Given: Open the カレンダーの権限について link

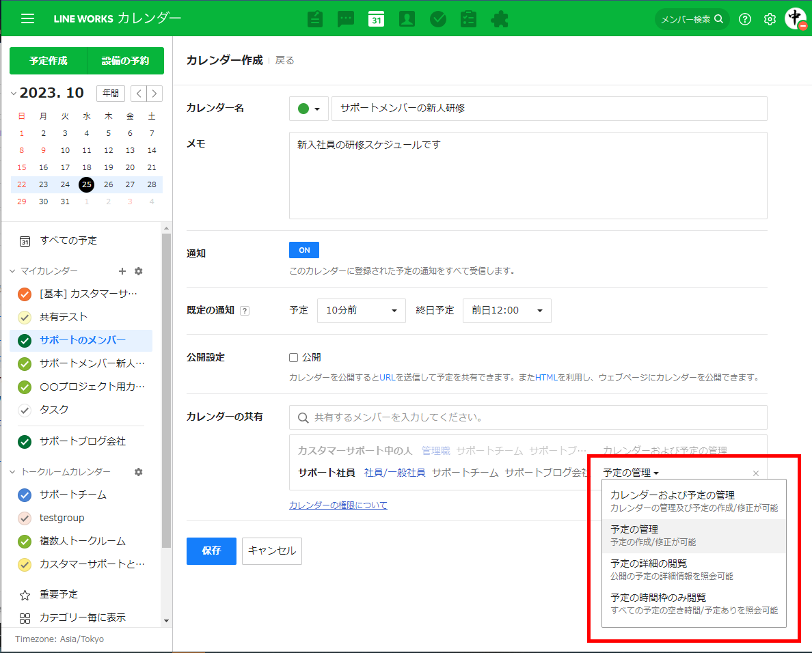Looking at the screenshot, I should 338,505.
